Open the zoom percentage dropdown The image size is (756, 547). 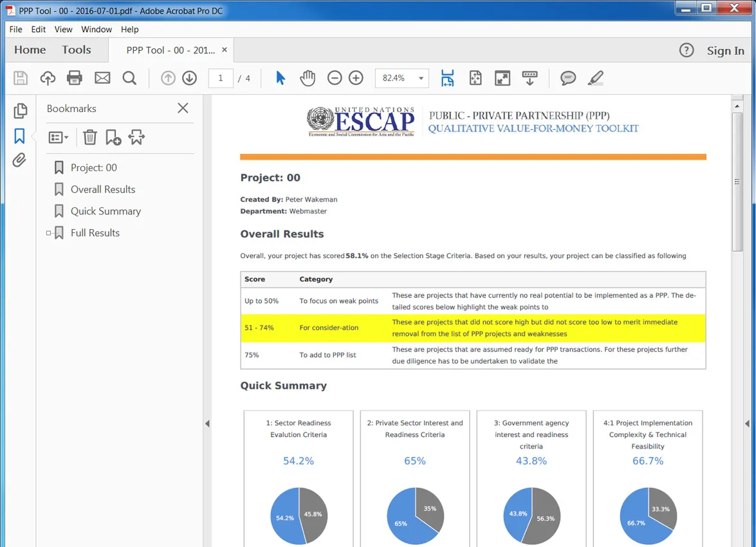click(x=421, y=78)
